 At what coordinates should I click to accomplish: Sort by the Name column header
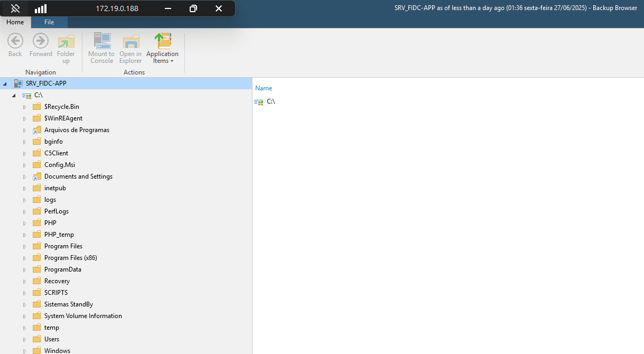(264, 88)
